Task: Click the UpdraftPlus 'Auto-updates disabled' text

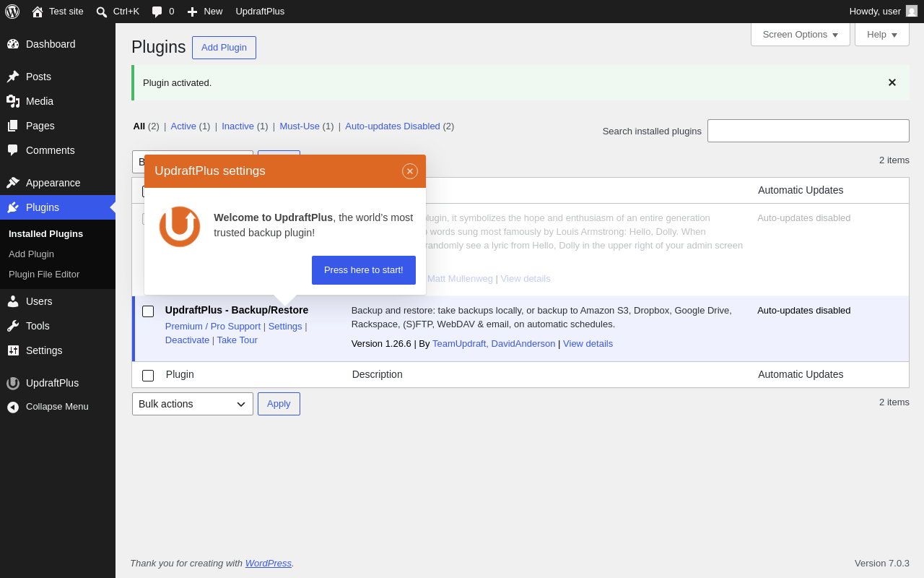Action: pos(804,310)
